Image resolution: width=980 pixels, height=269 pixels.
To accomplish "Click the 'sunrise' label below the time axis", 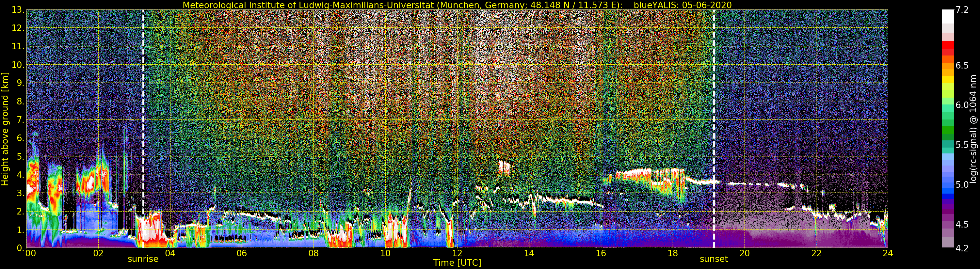I will click(x=143, y=259).
